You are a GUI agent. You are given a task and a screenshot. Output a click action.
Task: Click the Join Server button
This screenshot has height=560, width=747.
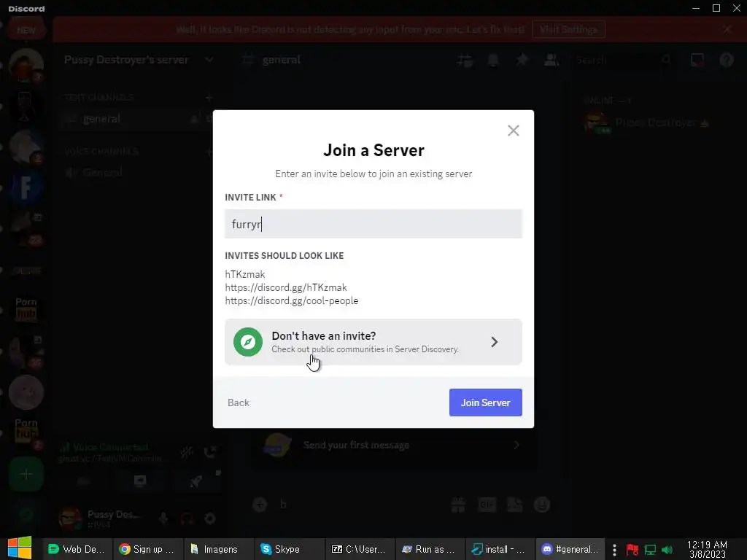(x=485, y=402)
